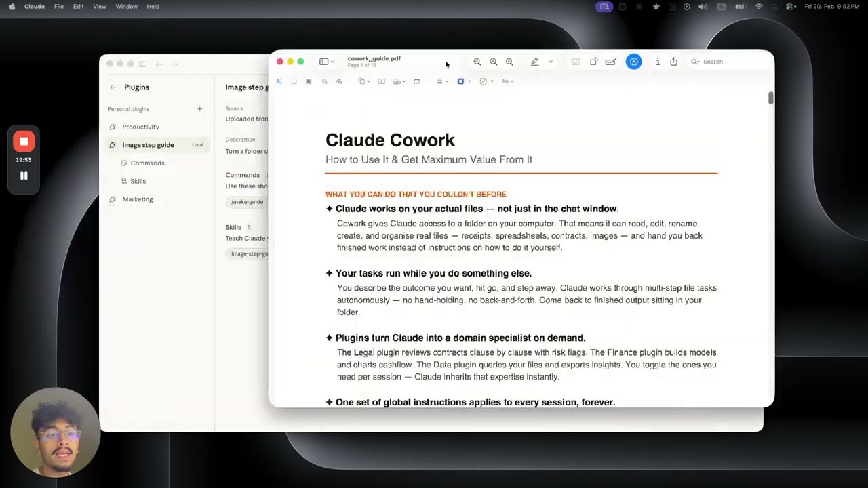Viewport: 868px width, 488px height.
Task: Zoom out the PDF in Preview
Action: pos(477,62)
